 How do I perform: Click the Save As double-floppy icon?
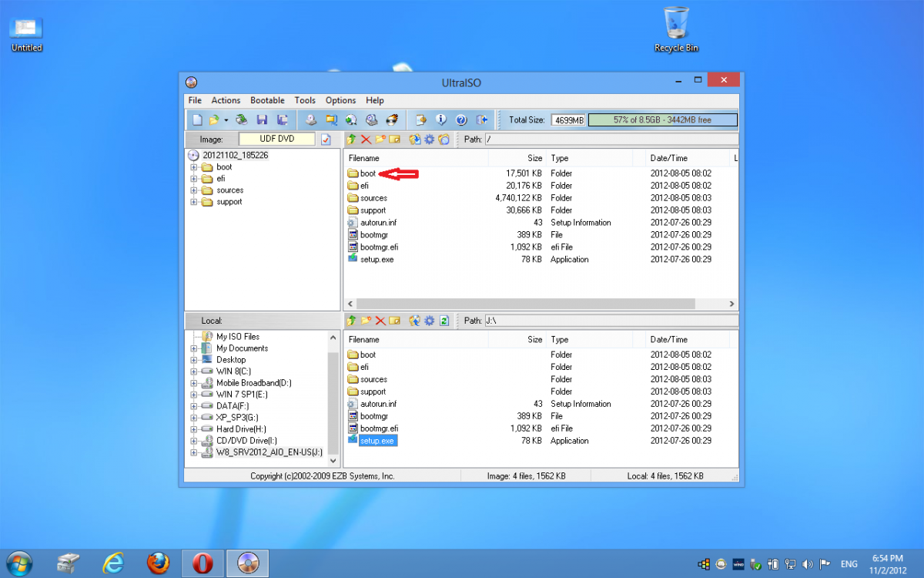(283, 119)
